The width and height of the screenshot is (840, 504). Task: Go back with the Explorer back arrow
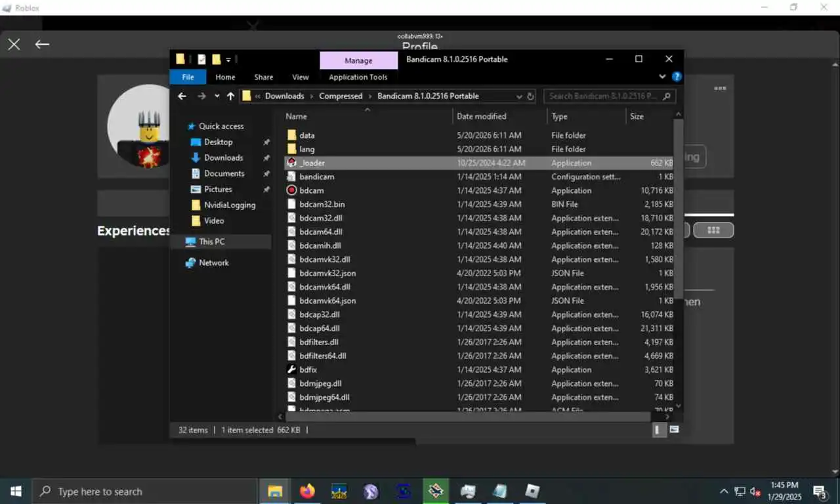click(182, 96)
